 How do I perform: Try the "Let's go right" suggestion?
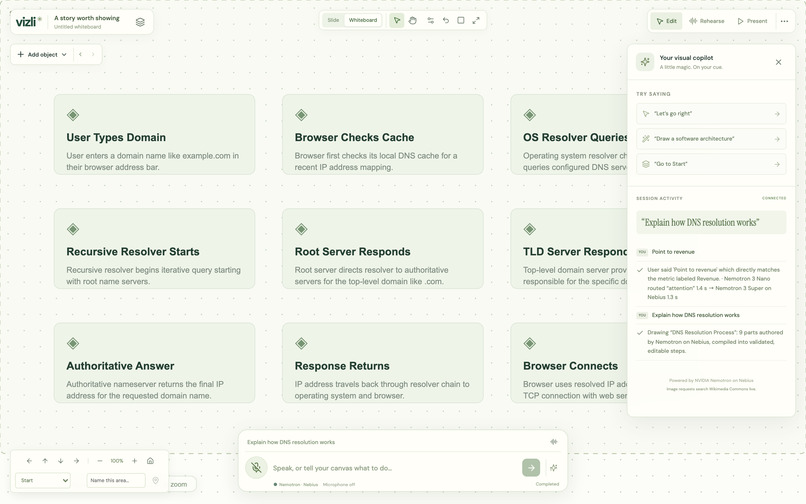pos(711,114)
